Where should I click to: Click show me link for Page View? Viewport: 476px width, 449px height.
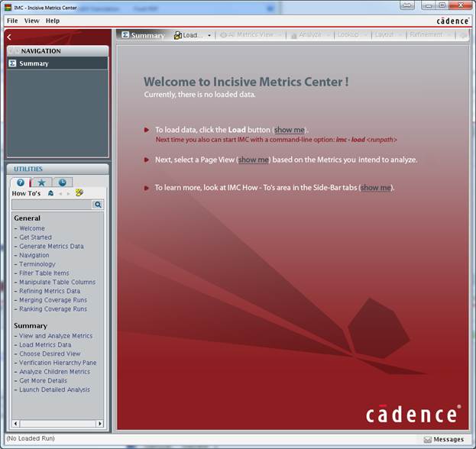coord(254,160)
